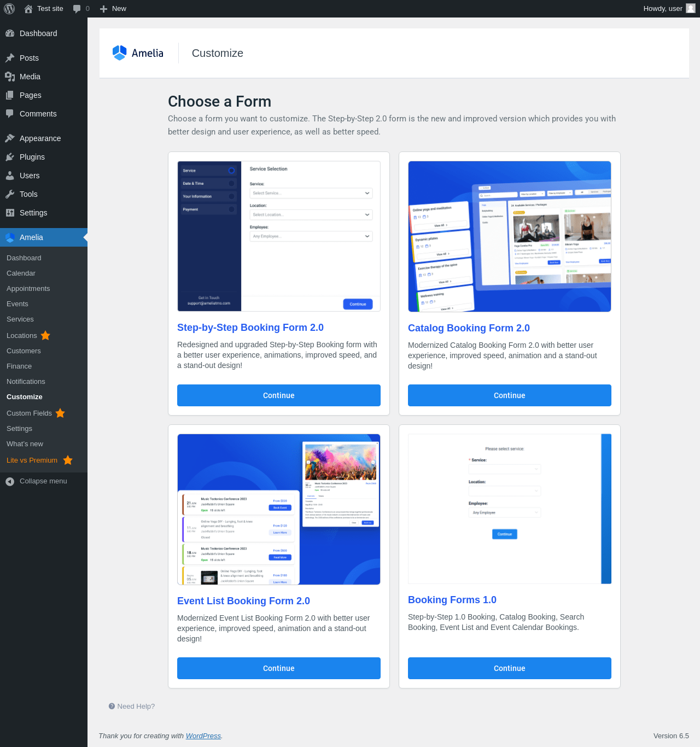Open Amelia Settings submenu item

pos(19,429)
